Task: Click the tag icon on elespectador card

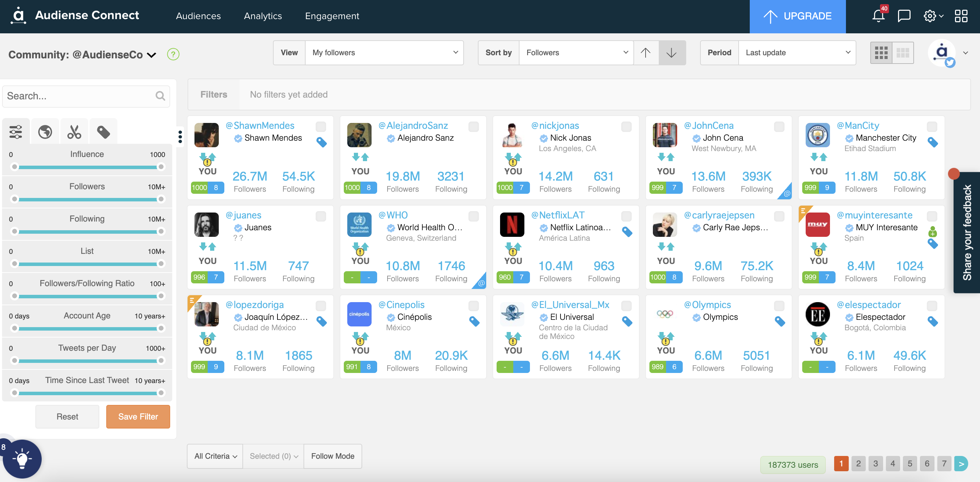Action: tap(932, 322)
